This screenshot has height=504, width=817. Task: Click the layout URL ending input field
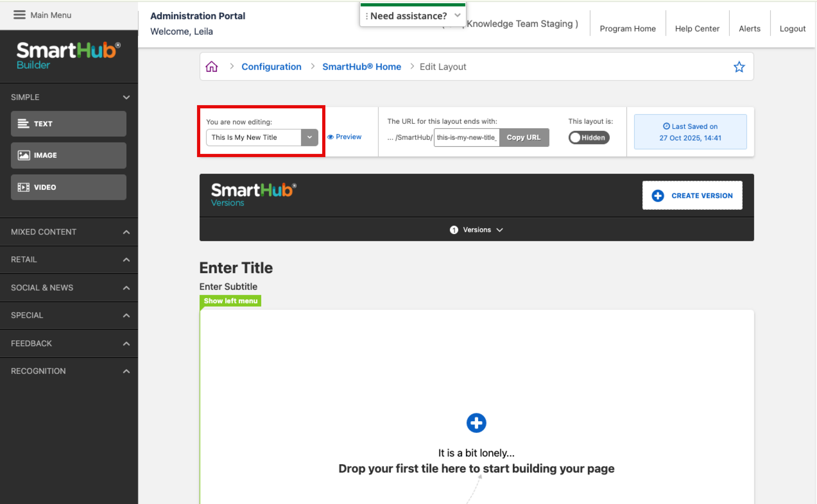coord(466,137)
